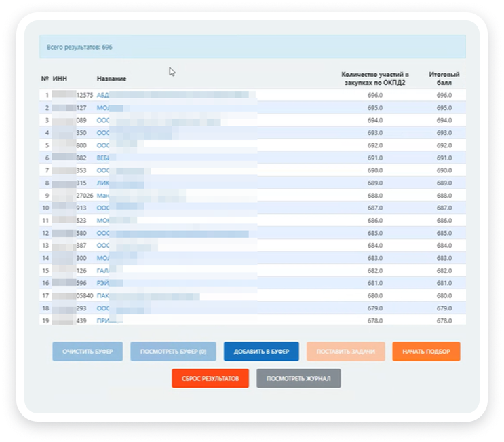This screenshot has height=442, width=504.
Task: Click the Название column header
Action: click(111, 79)
